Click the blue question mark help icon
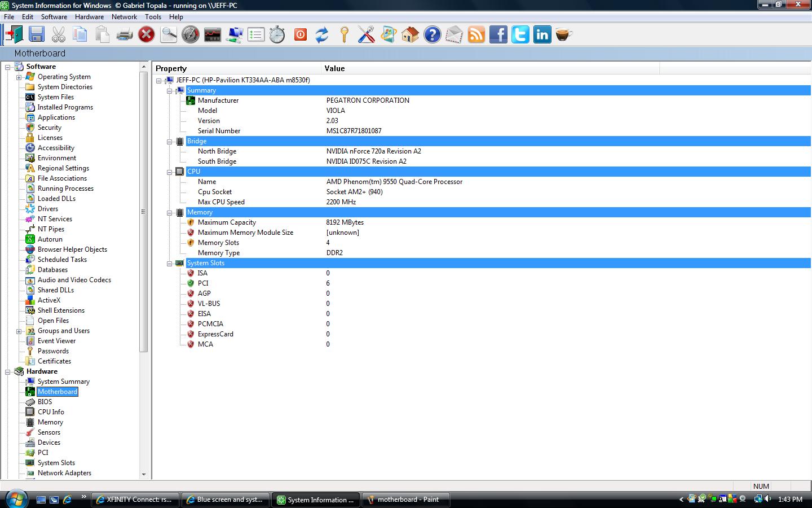 433,35
